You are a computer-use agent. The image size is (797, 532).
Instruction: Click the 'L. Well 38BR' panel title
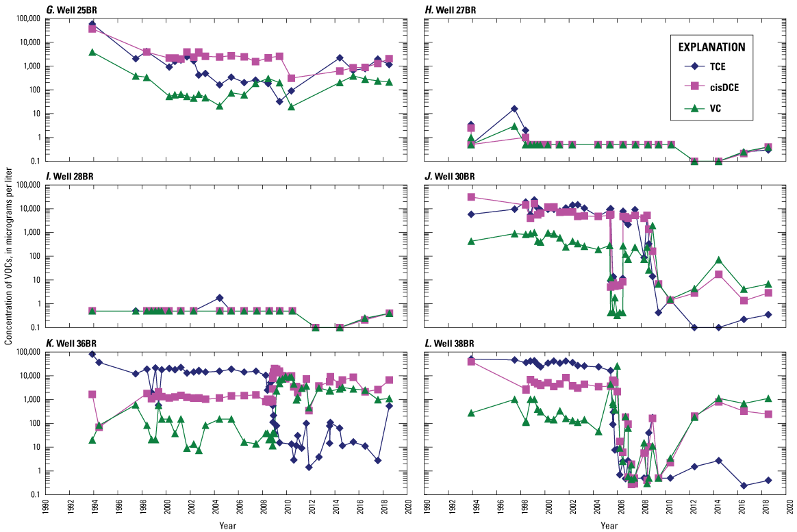[x=450, y=343]
